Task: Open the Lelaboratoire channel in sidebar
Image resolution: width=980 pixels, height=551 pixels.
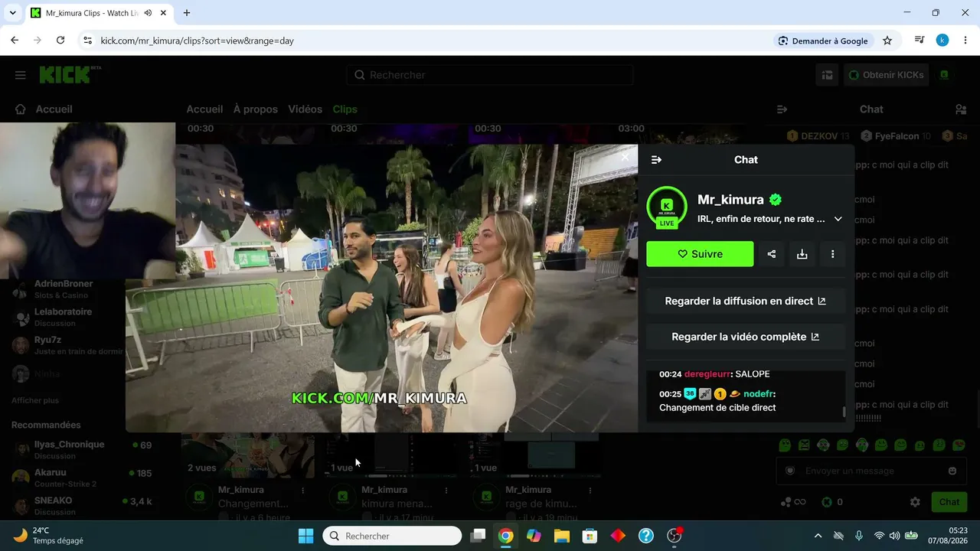Action: (x=63, y=317)
